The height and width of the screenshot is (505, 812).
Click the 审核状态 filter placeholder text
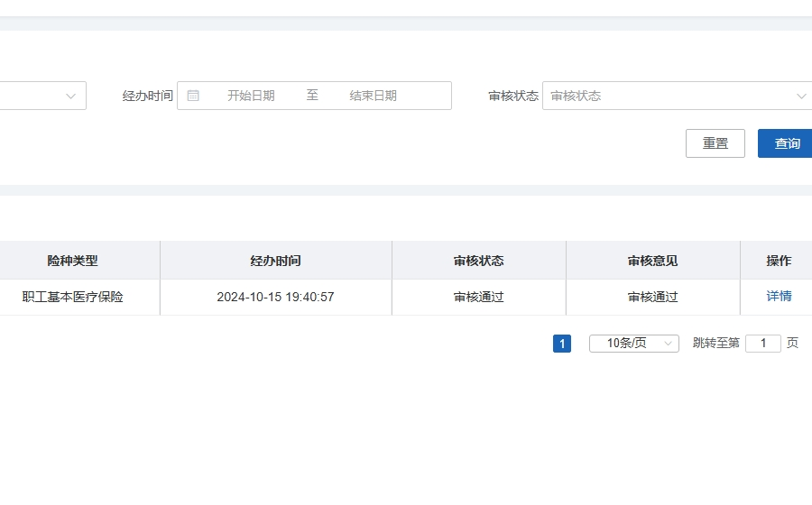point(576,96)
